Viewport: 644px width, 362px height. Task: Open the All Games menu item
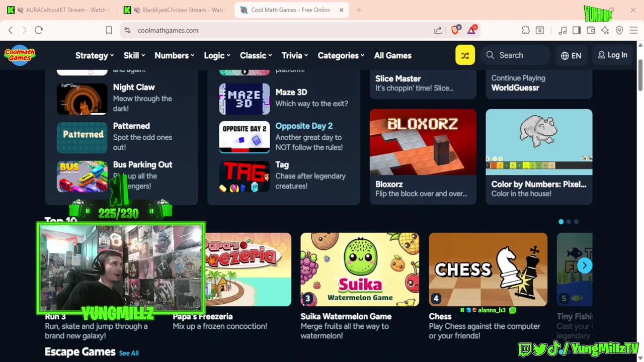[392, 55]
